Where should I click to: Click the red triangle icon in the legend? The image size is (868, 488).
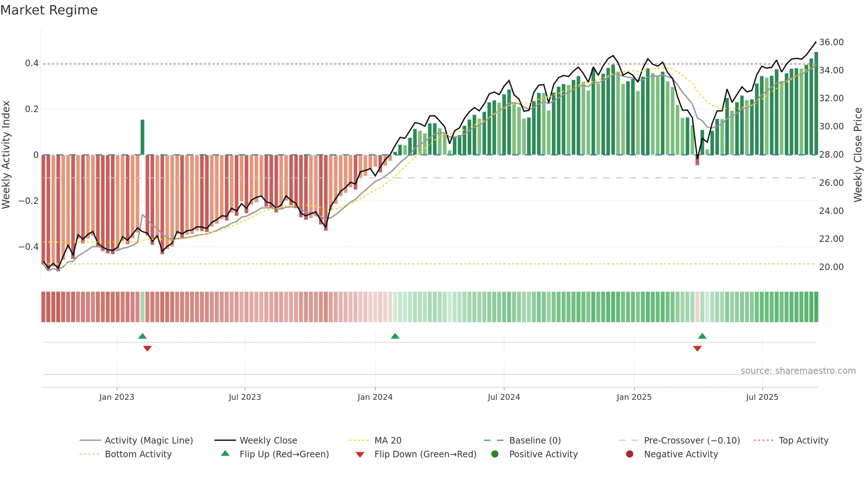pos(360,455)
